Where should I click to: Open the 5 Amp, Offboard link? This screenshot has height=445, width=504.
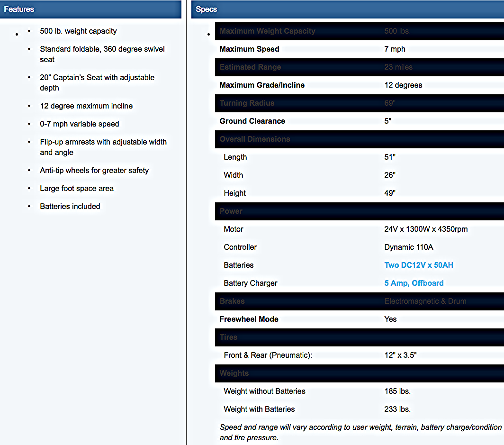[x=414, y=283]
